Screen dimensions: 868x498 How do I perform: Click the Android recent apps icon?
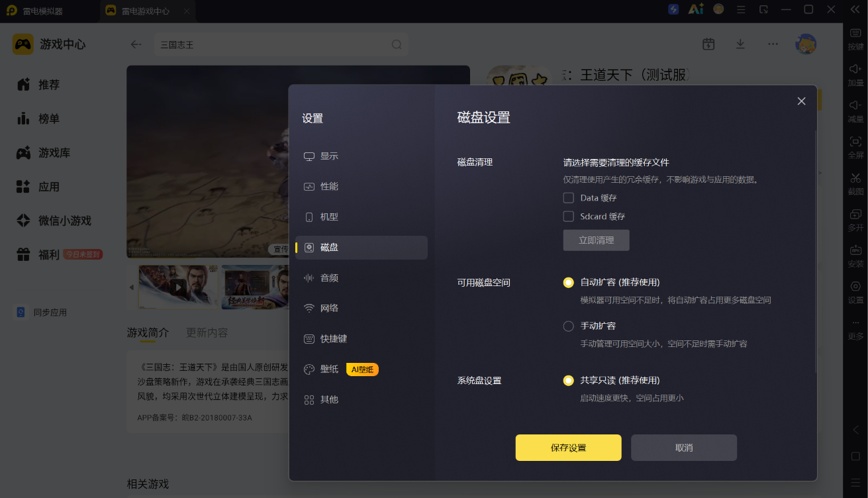[x=855, y=482]
